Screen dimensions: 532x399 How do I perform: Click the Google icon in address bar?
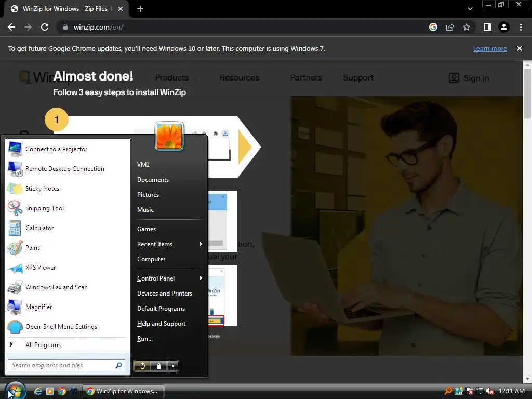click(433, 27)
